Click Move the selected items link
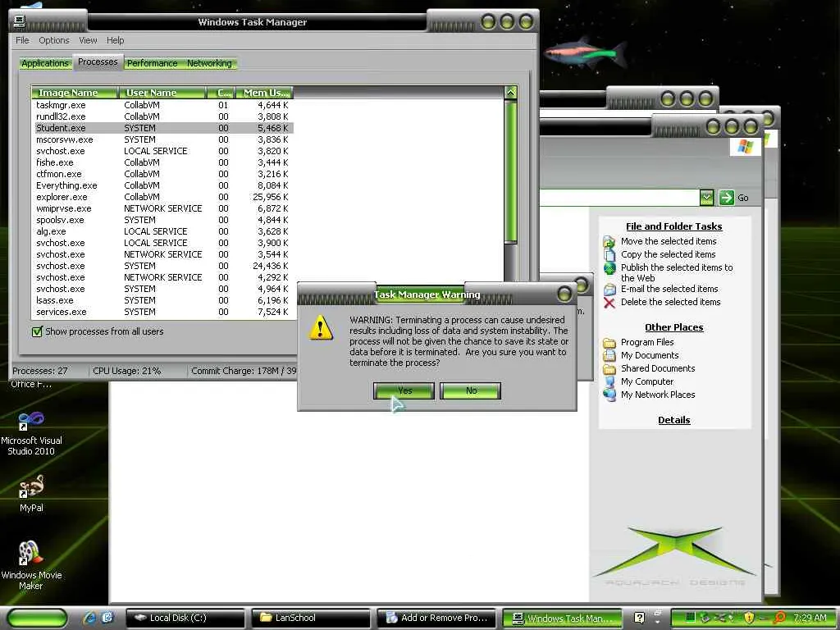Viewport: 840px width, 630px height. click(668, 241)
